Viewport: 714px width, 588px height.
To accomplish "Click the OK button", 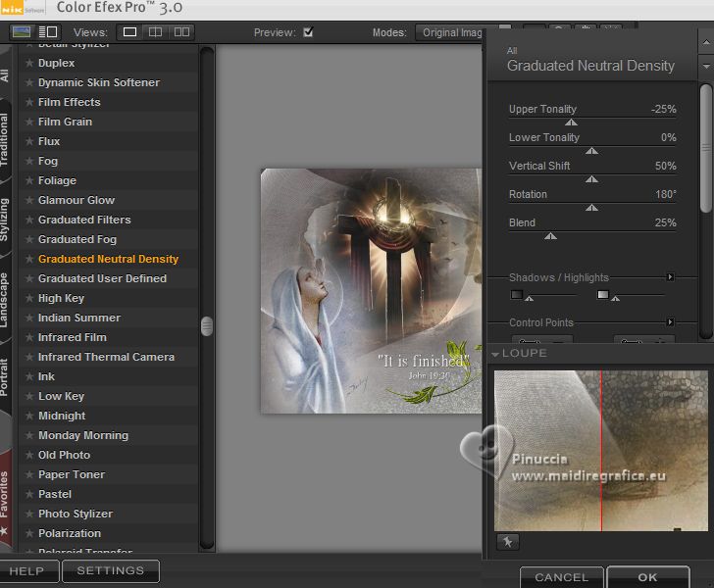I will [647, 577].
